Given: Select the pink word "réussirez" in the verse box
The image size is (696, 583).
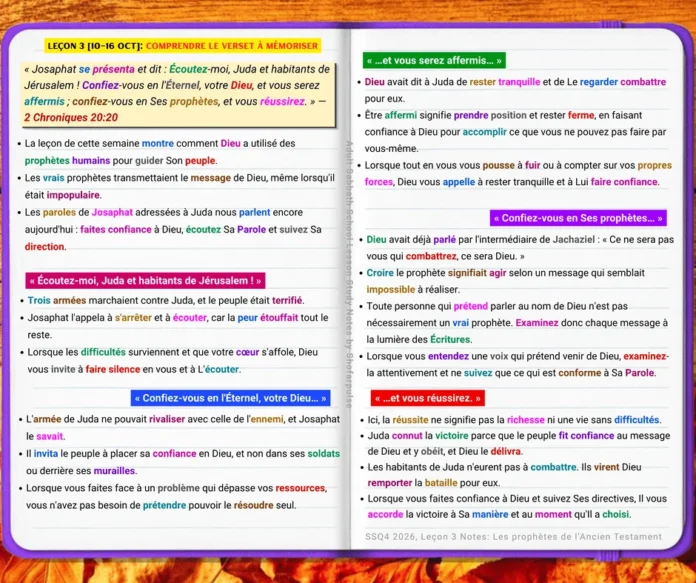Looking at the screenshot, I should pyautogui.click(x=282, y=101).
